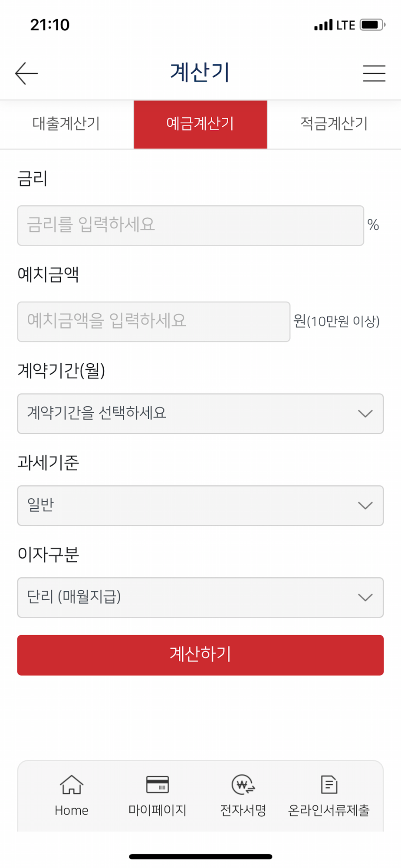401x868 pixels.
Task: Tap the Home label in bottom bar
Action: 72,810
